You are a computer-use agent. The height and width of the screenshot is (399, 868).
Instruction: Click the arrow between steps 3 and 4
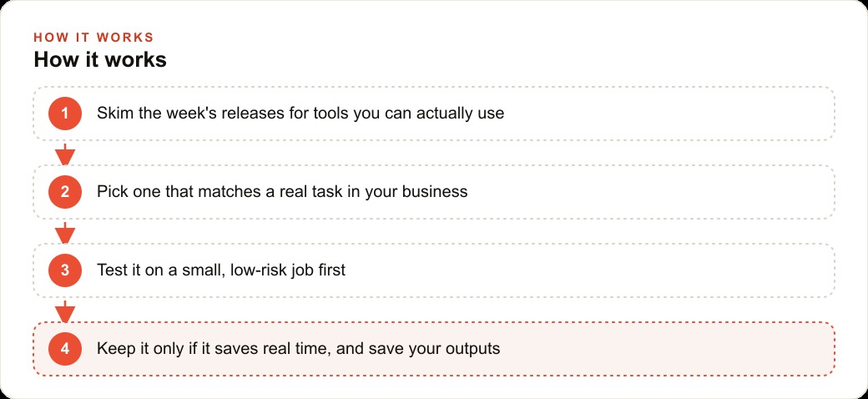pyautogui.click(x=65, y=311)
